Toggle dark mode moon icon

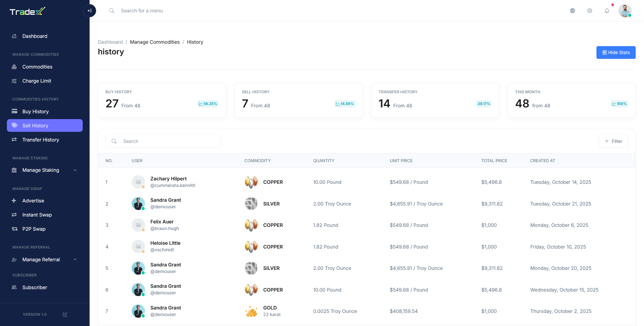[65, 314]
